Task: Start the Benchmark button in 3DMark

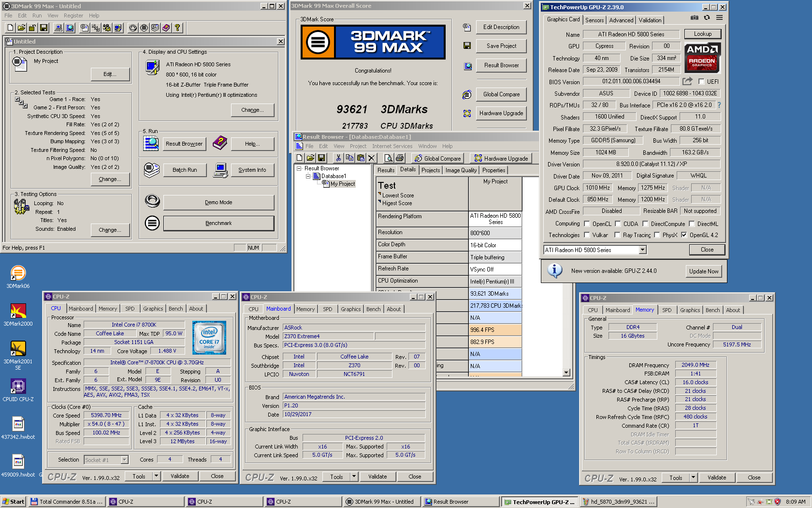Action: point(218,223)
